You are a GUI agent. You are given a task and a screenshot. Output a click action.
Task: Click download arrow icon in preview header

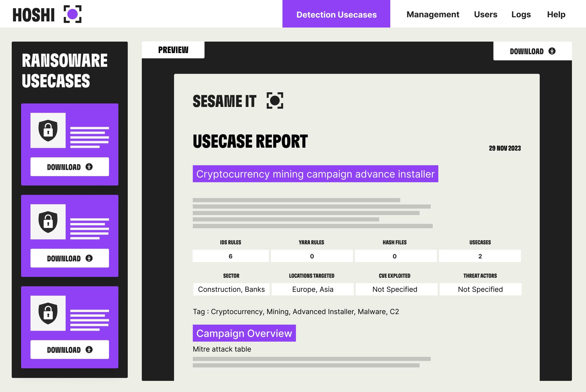point(552,51)
